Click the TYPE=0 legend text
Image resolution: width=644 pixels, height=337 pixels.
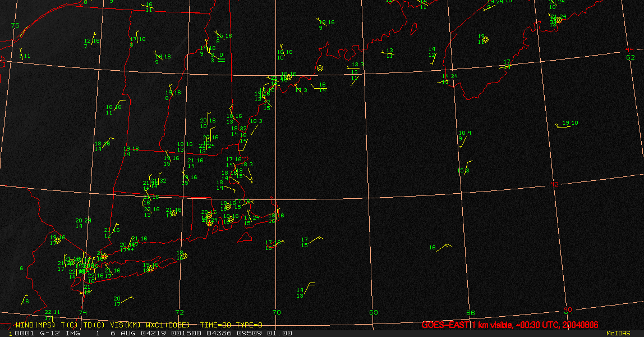(249, 325)
